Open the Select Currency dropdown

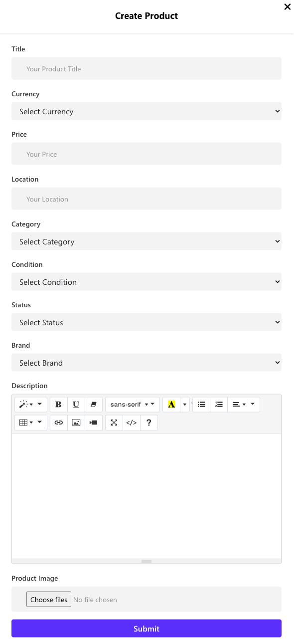(x=147, y=111)
